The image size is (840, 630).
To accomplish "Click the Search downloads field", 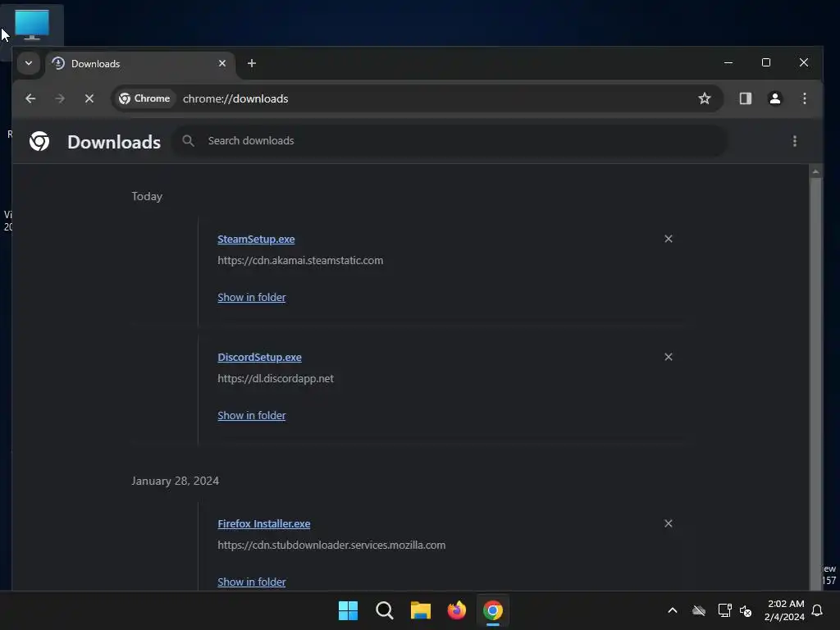I will tap(449, 141).
